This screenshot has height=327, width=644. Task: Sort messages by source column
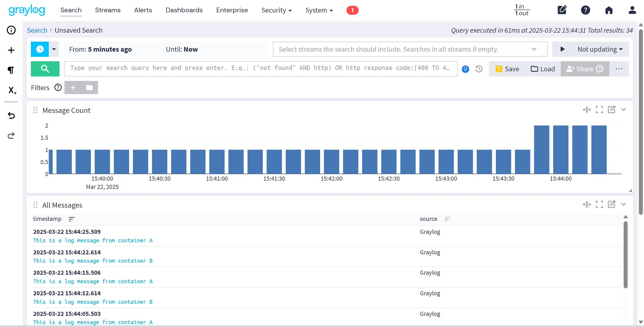coord(447,219)
